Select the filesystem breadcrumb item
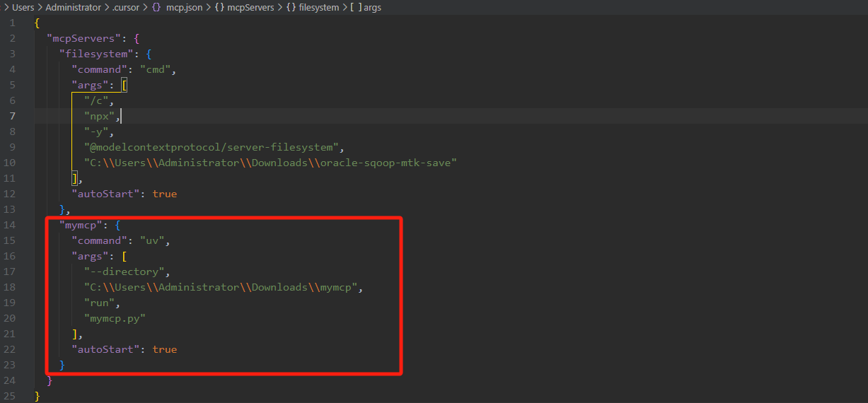Image resolution: width=868 pixels, height=403 pixels. click(x=318, y=7)
